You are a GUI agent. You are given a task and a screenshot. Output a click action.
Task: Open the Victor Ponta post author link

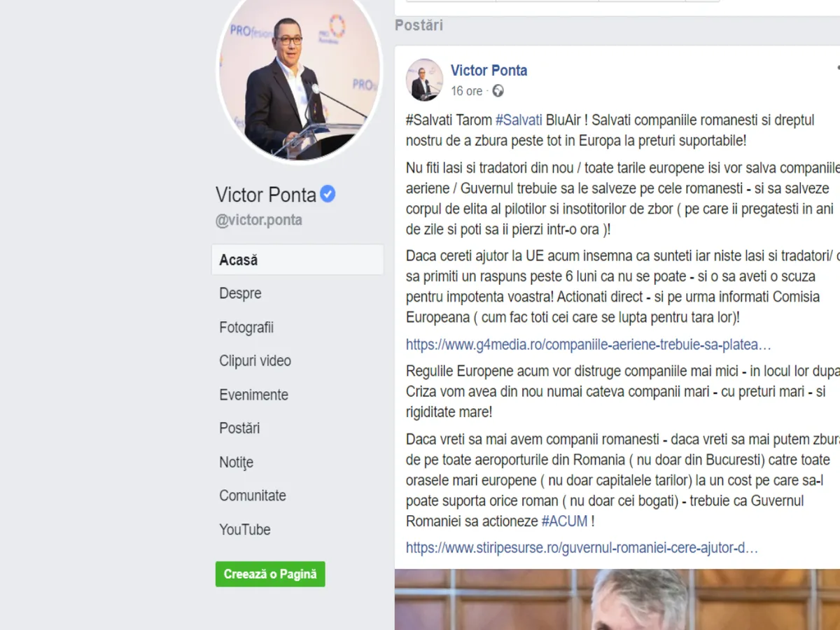tap(489, 70)
